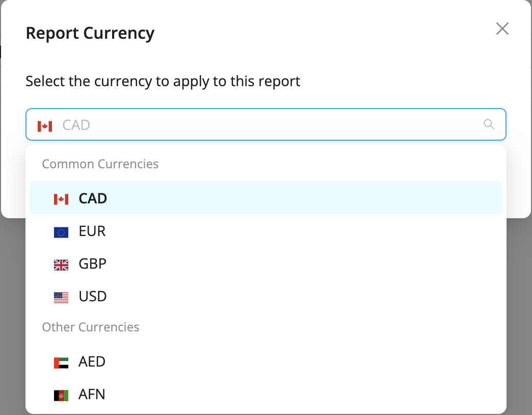This screenshot has width=532, height=415.
Task: Click the United Kingdom flag icon
Action: tap(61, 265)
